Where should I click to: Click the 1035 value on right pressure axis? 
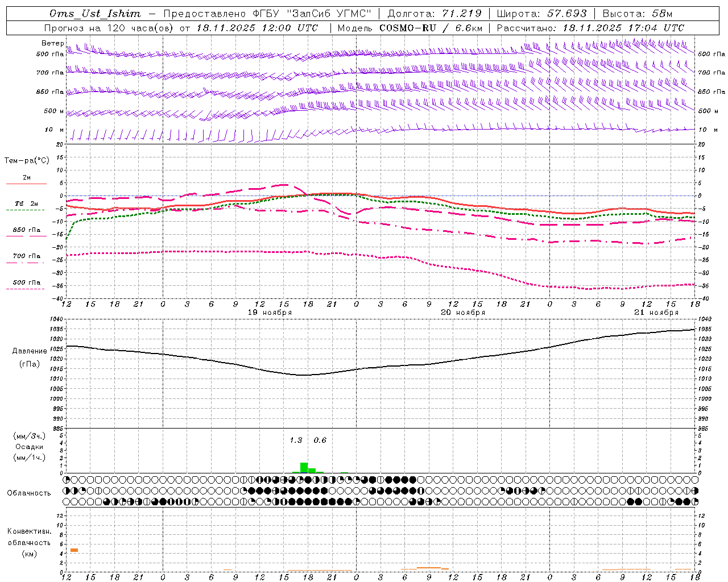point(704,329)
